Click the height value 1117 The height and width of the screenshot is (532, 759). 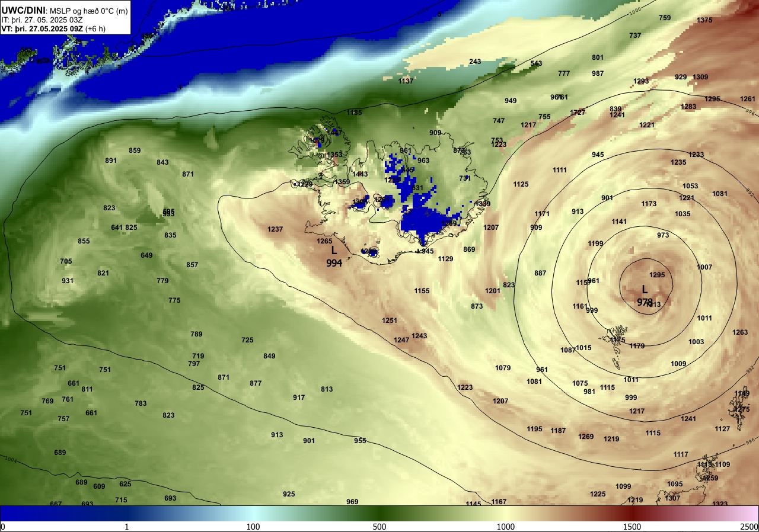tap(681, 454)
